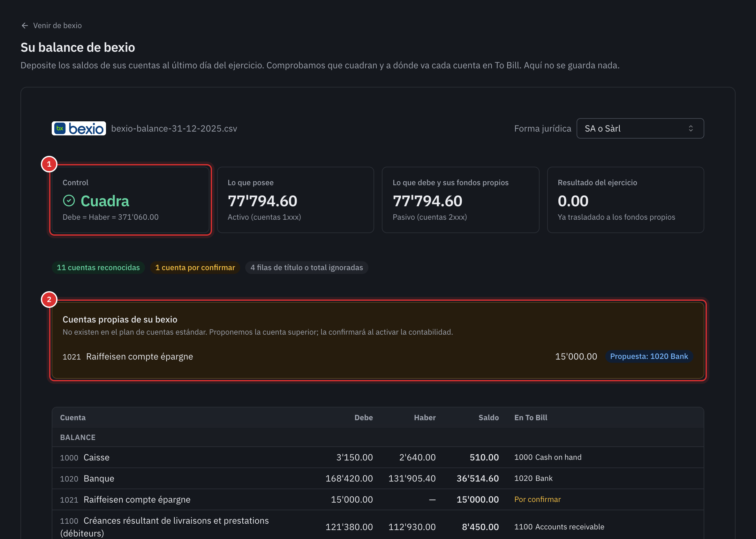Image resolution: width=756 pixels, height=539 pixels.
Task: Click the 510.00 saldo for Caisse
Action: click(x=484, y=457)
